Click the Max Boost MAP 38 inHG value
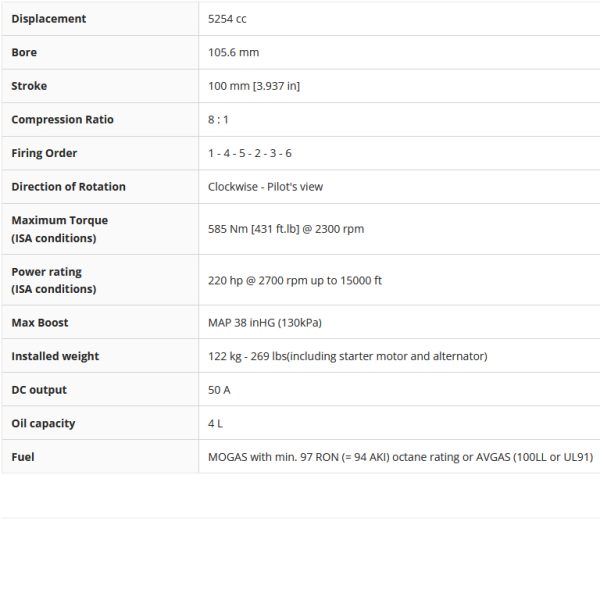600x600 pixels. click(x=265, y=323)
